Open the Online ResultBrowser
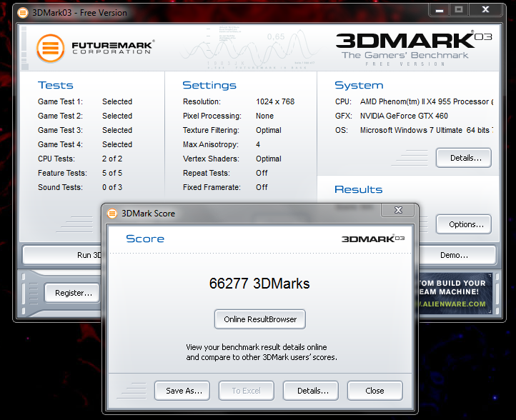The image size is (516, 420). tap(260, 319)
